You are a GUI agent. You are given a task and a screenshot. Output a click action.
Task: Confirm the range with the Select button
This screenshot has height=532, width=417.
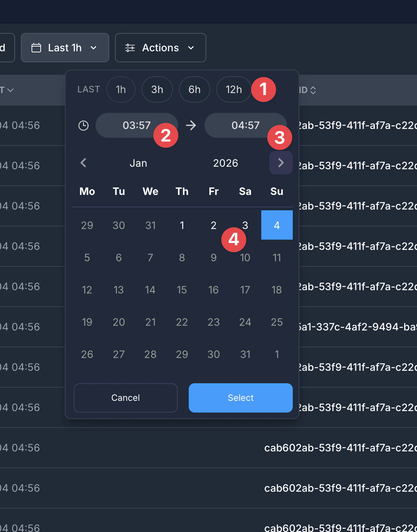(240, 398)
